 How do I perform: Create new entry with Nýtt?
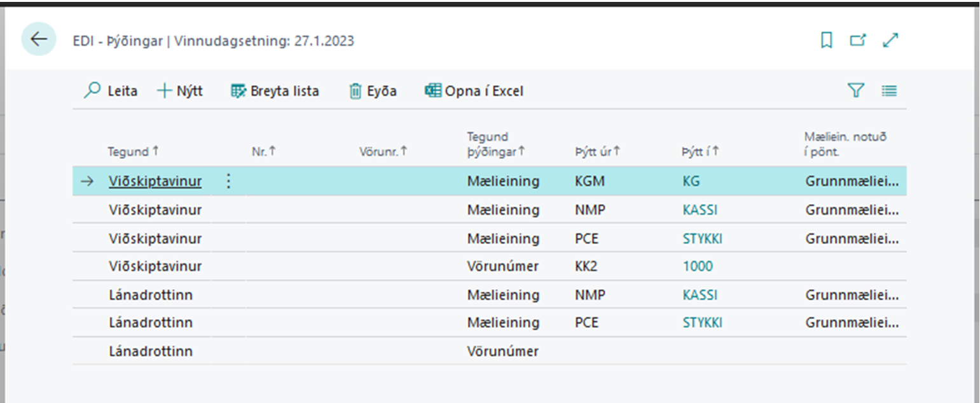(180, 91)
